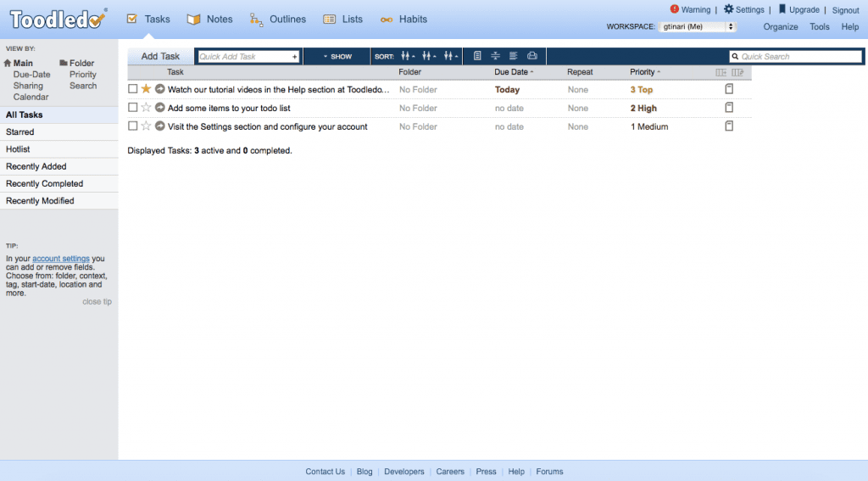The height and width of the screenshot is (481, 868).
Task: Open the top-right Help menu
Action: (x=849, y=26)
